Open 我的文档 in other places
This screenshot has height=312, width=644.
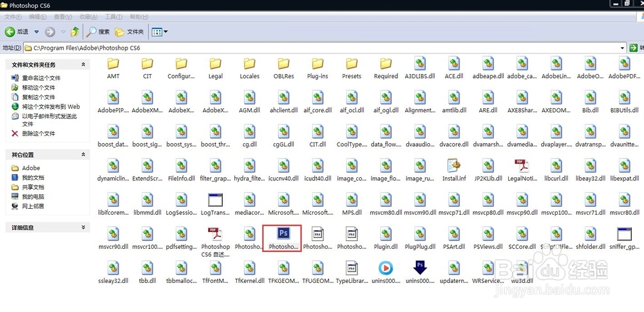pyautogui.click(x=33, y=177)
